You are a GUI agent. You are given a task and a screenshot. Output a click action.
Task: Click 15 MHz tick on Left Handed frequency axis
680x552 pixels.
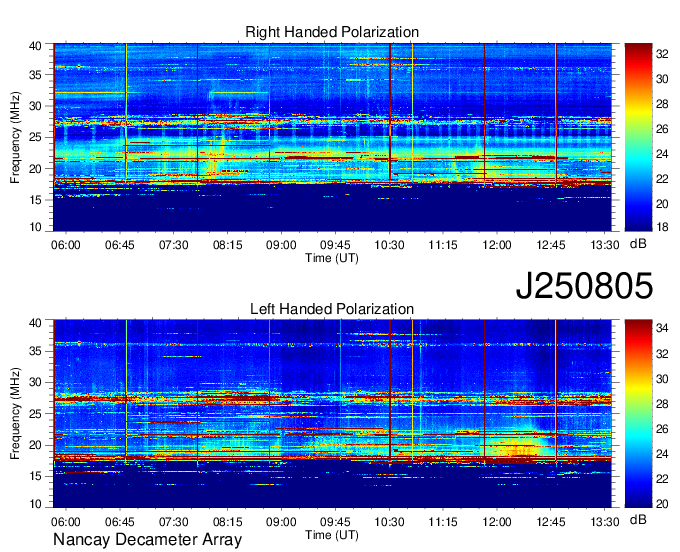(35, 477)
